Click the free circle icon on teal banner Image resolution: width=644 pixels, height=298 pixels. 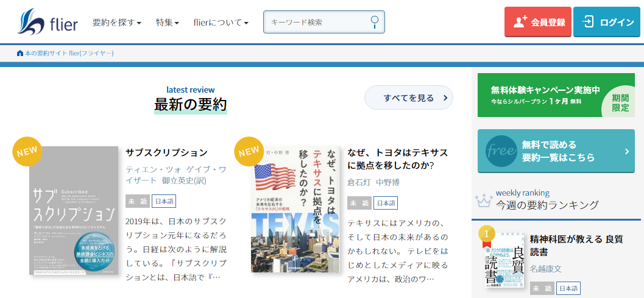pos(501,151)
